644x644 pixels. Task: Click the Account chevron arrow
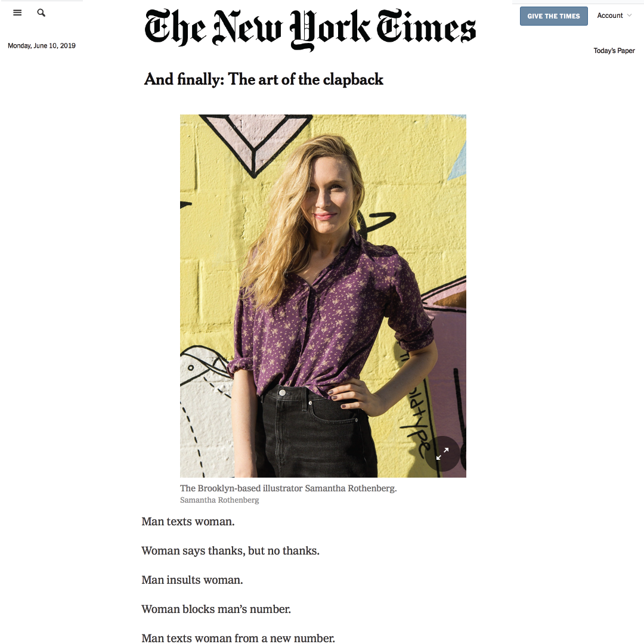[629, 16]
